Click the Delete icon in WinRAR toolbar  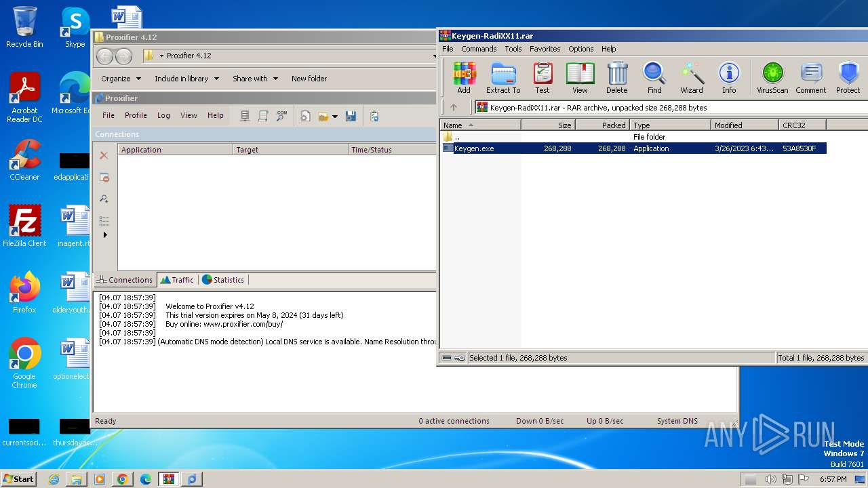[617, 77]
